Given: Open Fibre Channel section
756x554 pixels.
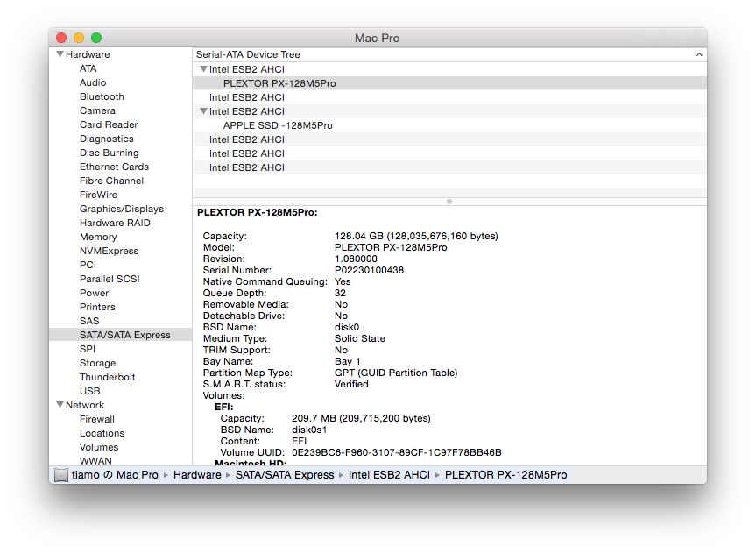Looking at the screenshot, I should [111, 181].
